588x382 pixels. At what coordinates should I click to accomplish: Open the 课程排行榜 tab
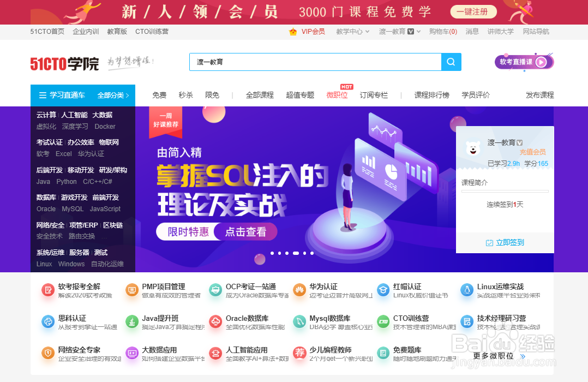[431, 95]
